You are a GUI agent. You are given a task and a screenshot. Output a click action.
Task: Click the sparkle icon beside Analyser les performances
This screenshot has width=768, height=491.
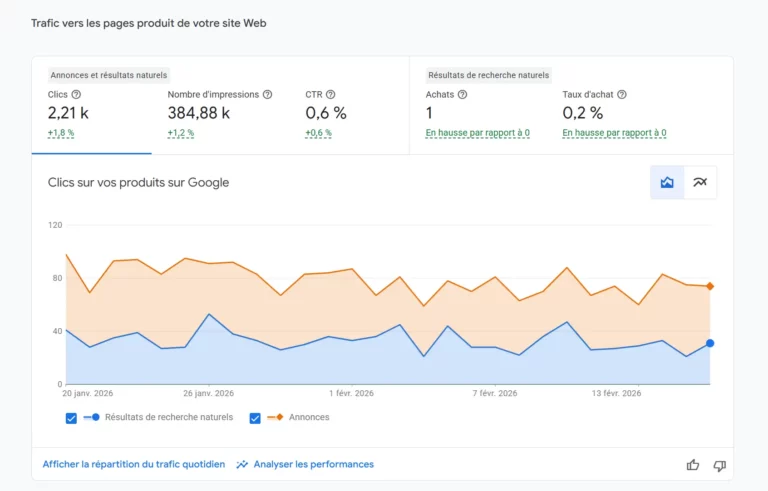click(242, 465)
